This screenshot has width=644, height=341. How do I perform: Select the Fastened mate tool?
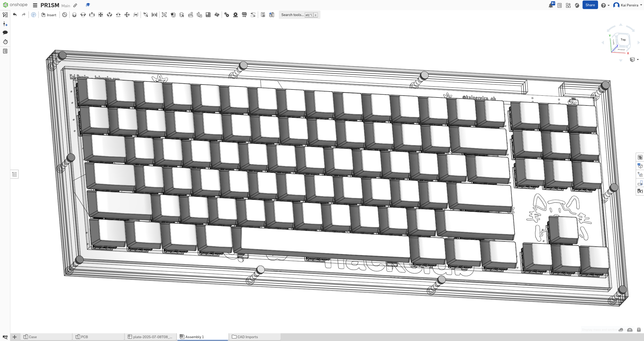[74, 15]
